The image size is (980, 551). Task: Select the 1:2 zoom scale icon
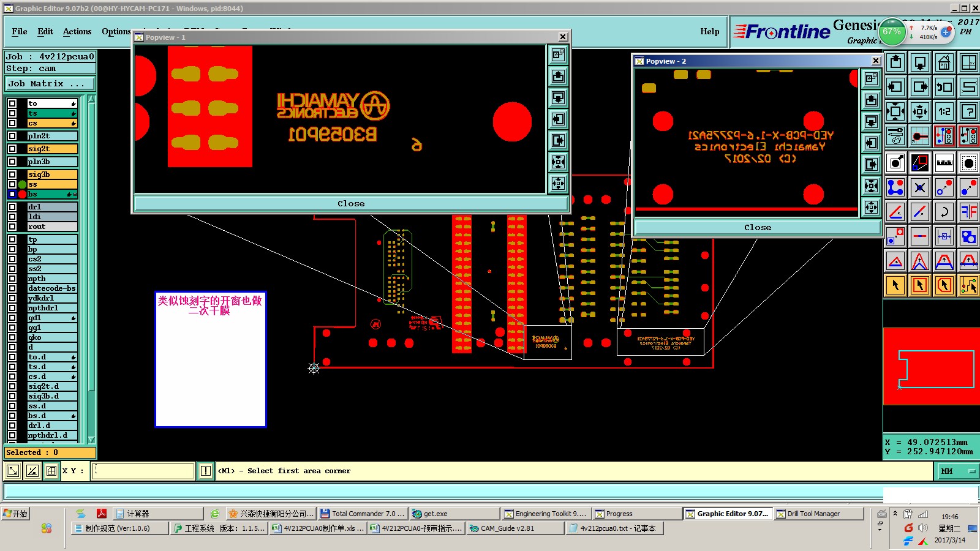[944, 111]
